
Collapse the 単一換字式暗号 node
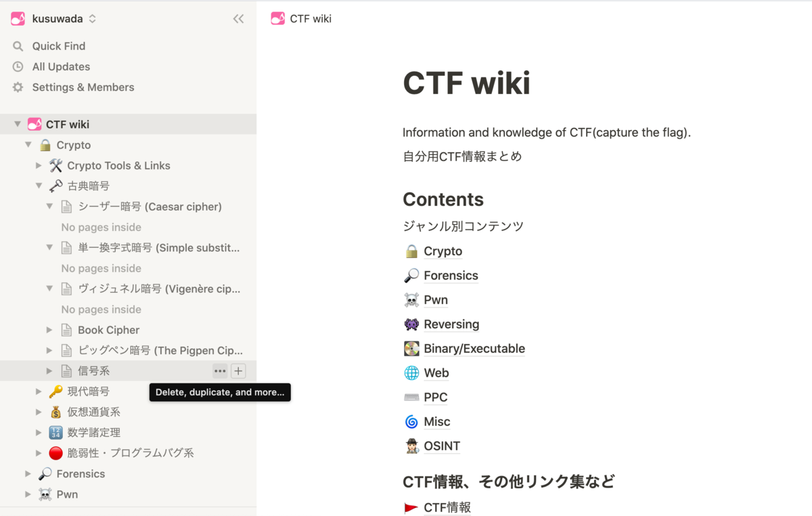49,248
